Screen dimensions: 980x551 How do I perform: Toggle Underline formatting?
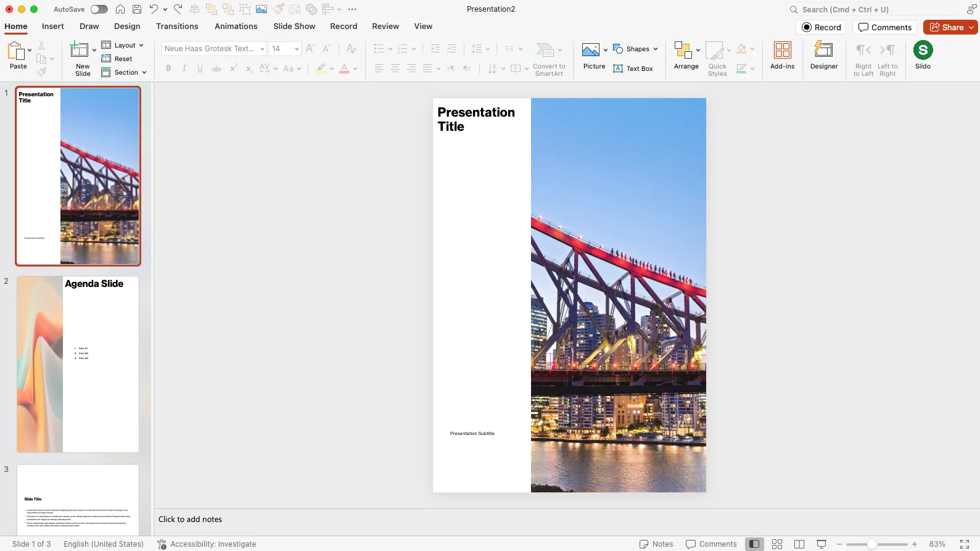(200, 68)
